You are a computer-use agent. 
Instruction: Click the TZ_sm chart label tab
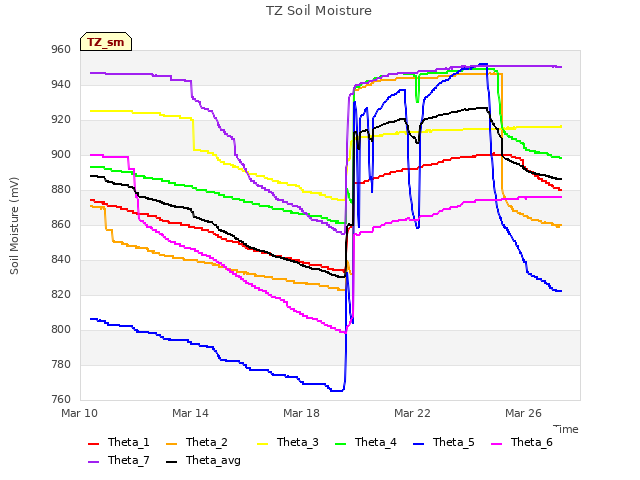click(106, 42)
